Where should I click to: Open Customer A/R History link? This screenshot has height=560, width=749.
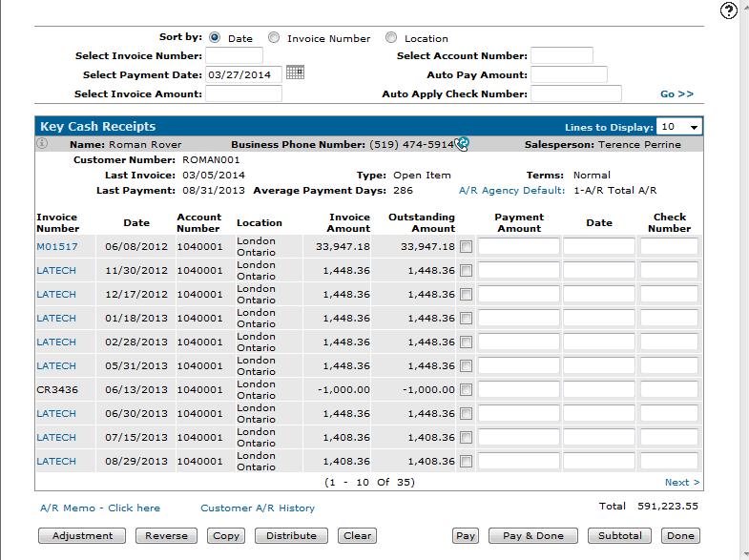[257, 508]
